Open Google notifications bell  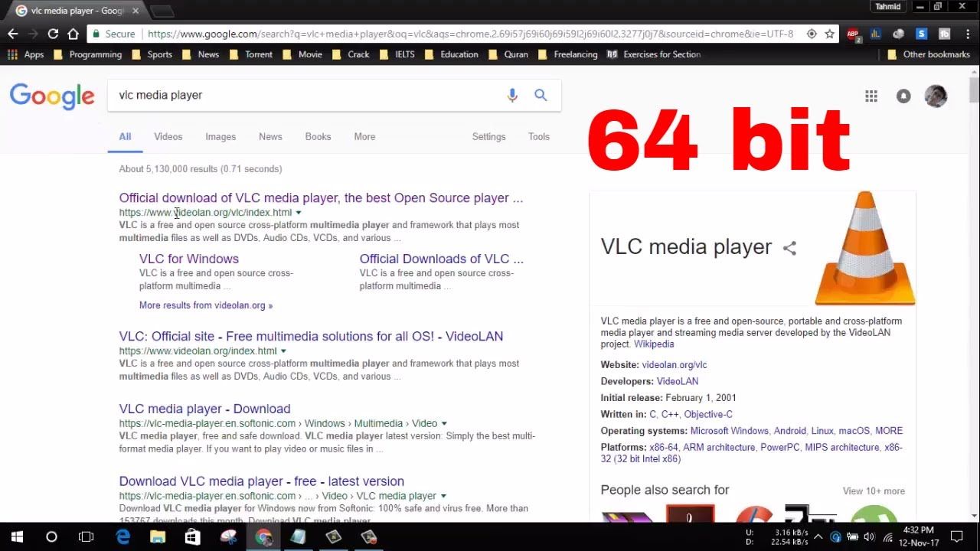pos(903,96)
